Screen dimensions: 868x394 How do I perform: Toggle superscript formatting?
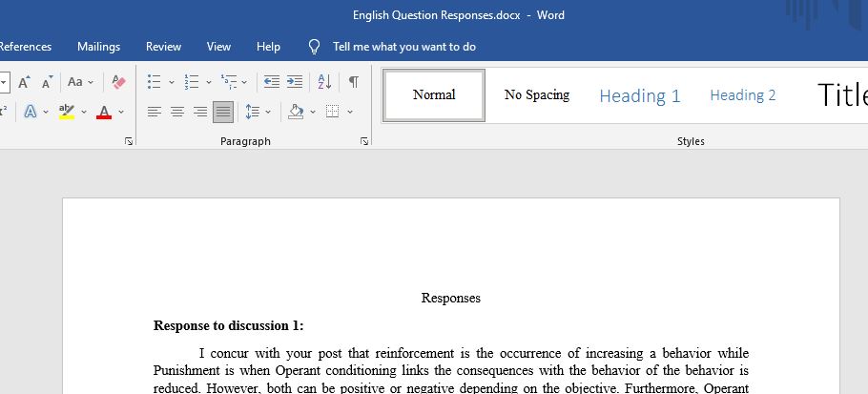(4, 112)
